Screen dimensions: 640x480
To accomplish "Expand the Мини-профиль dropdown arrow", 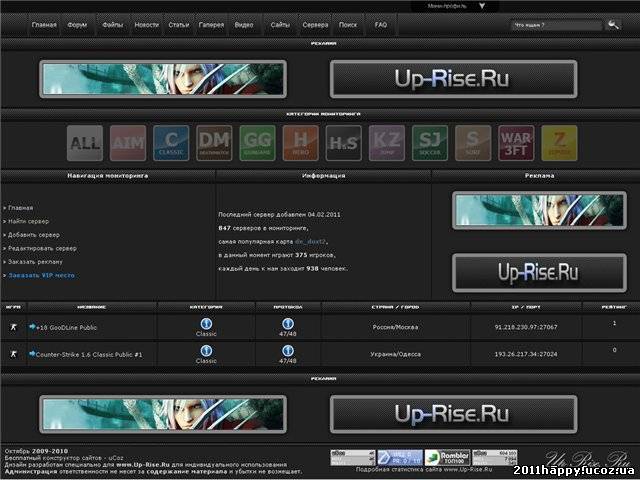I will click(481, 6).
